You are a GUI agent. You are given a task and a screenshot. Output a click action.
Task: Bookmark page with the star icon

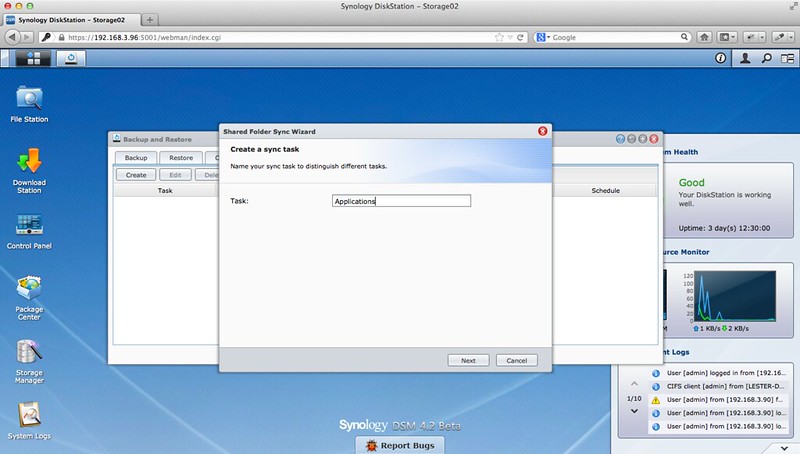[x=499, y=37]
